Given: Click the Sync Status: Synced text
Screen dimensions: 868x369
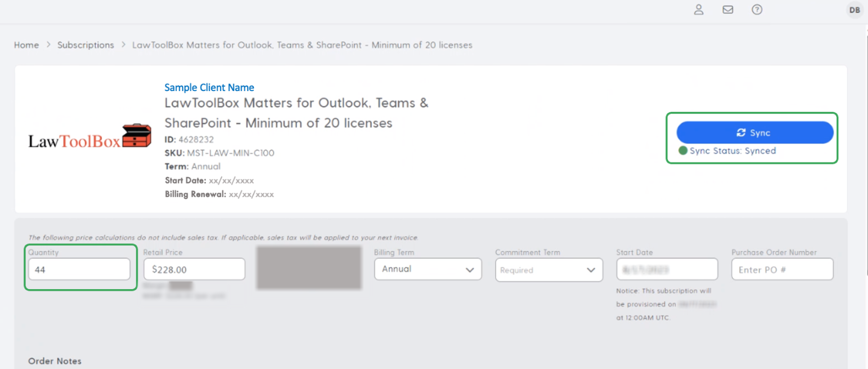Looking at the screenshot, I should [x=732, y=151].
